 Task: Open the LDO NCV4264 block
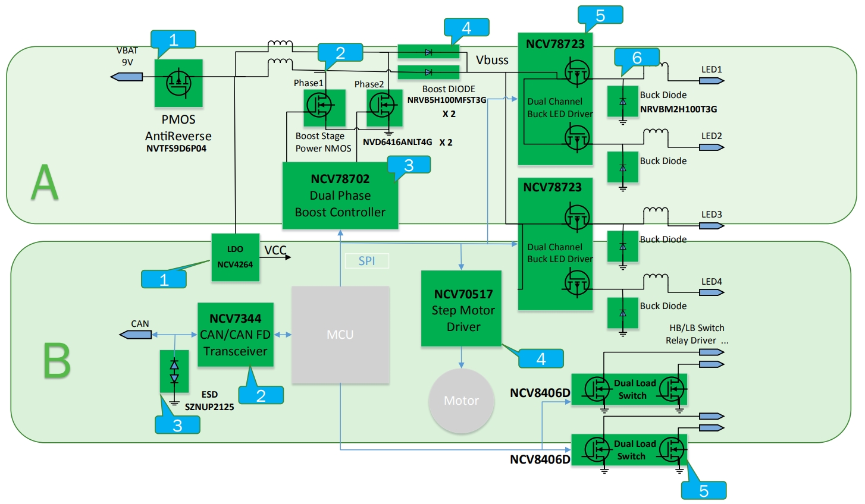[x=235, y=257]
